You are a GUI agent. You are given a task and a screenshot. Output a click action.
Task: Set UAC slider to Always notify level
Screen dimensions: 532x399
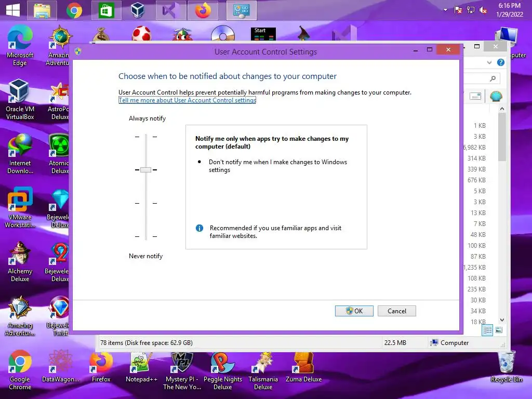pos(146,137)
